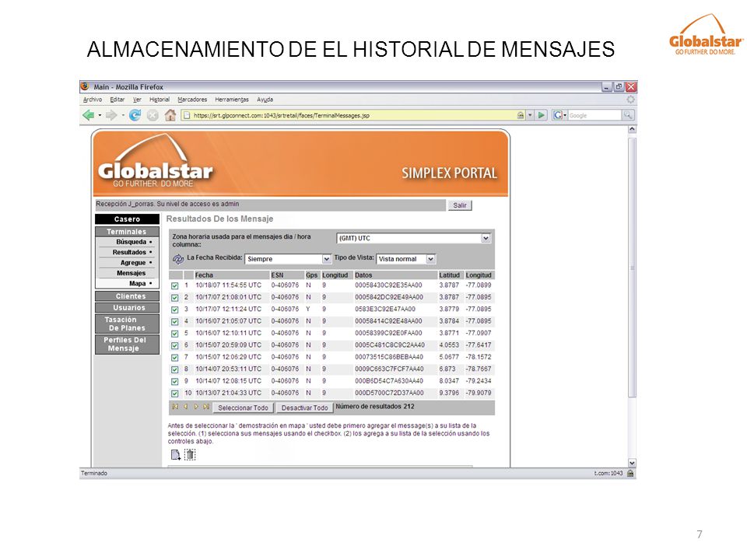Image resolution: width=747 pixels, height=560 pixels.
Task: Click the add to selection list icon
Action: pos(176,455)
